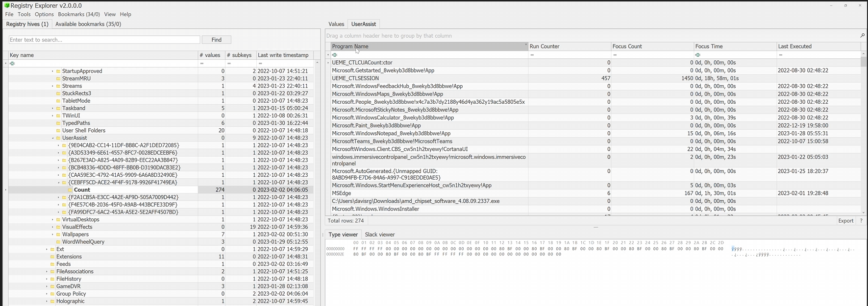Focus the 'Enter text to search' field
Image resolution: width=868 pixels, height=306 pixels.
pos(104,40)
